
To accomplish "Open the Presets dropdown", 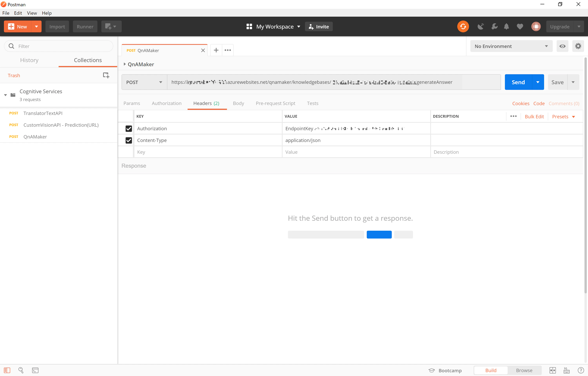I will 563,117.
